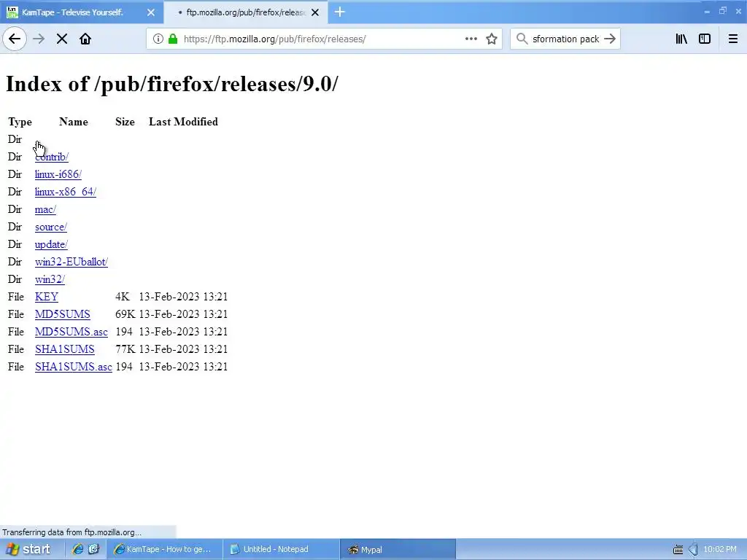Open the MD5SUMS.asc file link

[71, 332]
